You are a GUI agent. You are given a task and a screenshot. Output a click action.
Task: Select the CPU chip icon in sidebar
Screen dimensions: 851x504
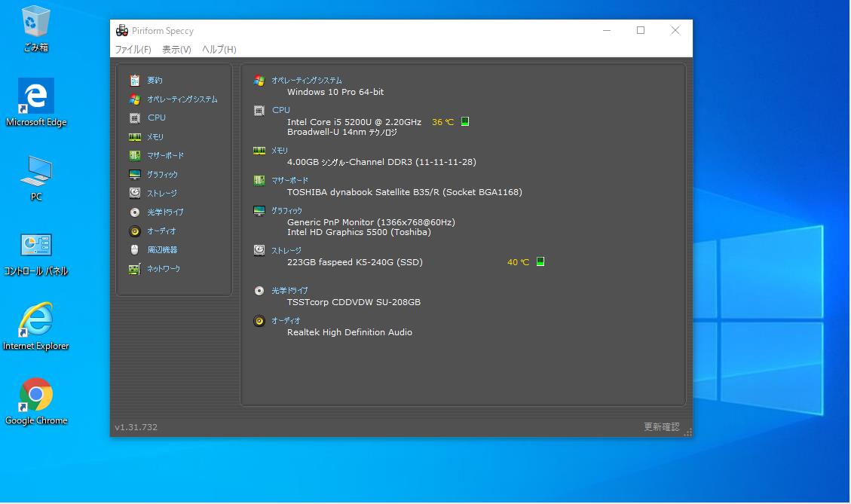(135, 118)
